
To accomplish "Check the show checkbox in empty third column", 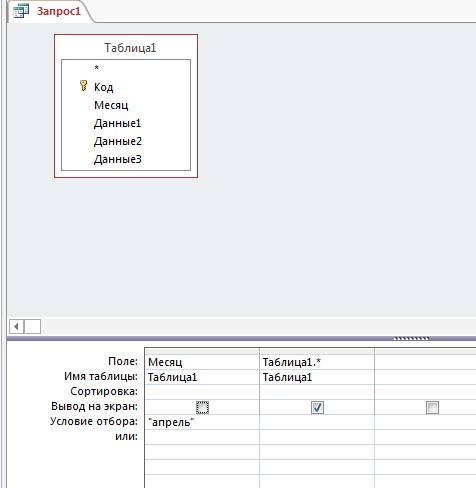I will click(x=432, y=407).
